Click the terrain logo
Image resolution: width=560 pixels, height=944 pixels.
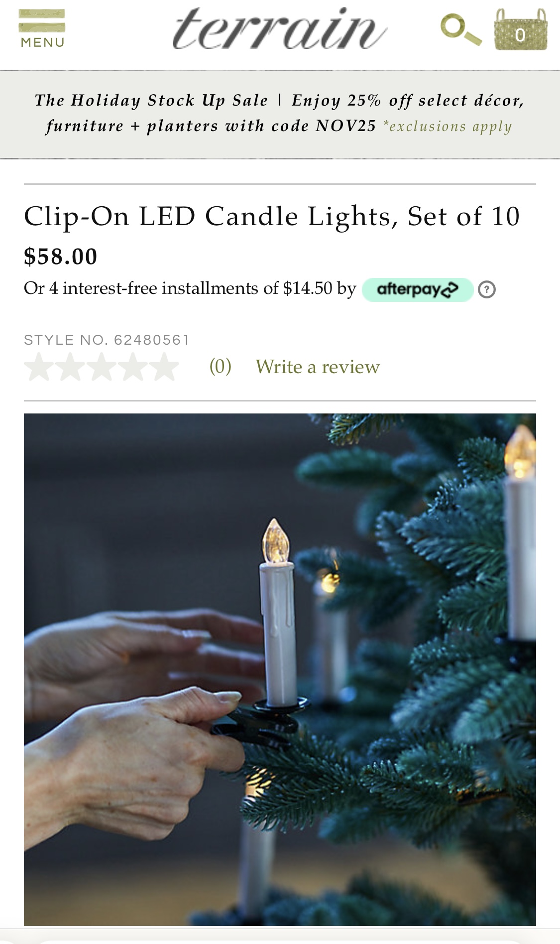click(x=279, y=29)
